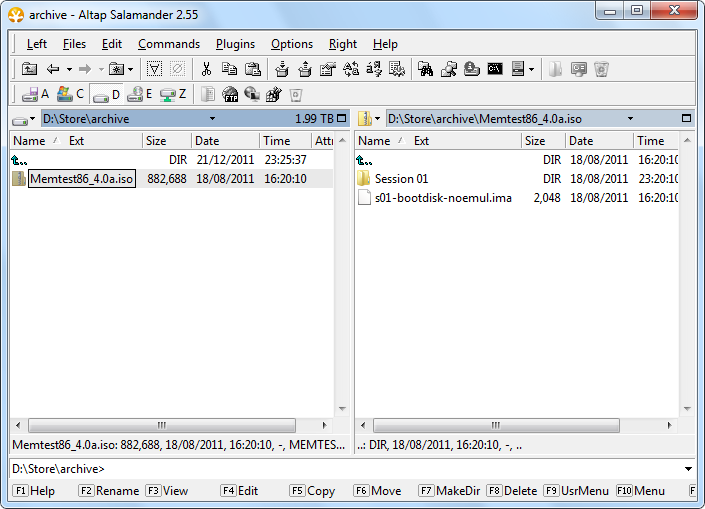Click the Paste clipboard icon

[253, 69]
